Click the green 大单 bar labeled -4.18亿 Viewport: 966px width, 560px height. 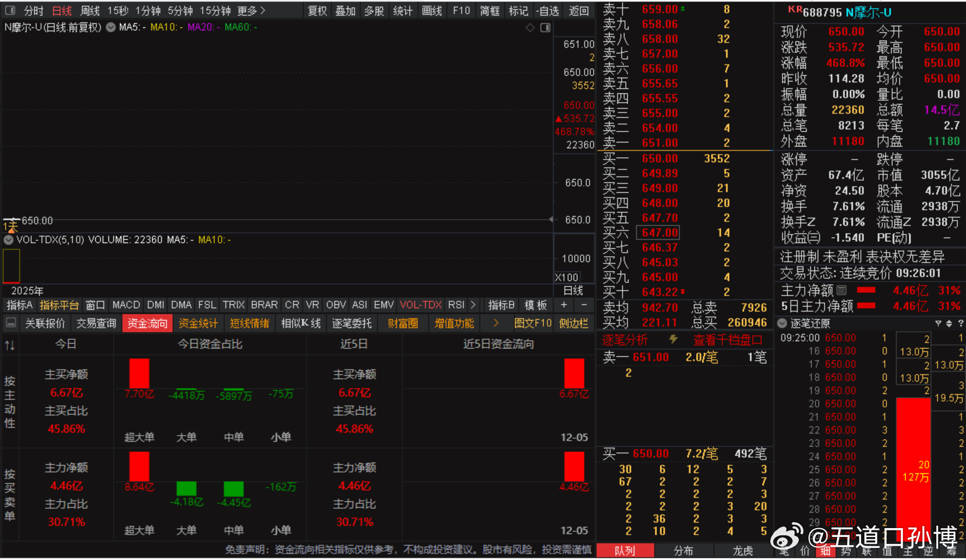tap(186, 489)
